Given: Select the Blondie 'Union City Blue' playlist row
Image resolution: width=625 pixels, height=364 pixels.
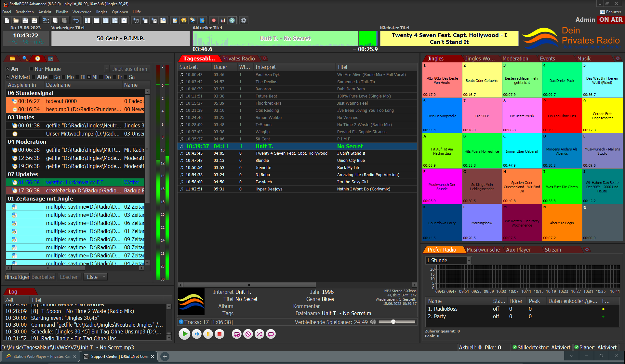Looking at the screenshot, I should point(297,160).
